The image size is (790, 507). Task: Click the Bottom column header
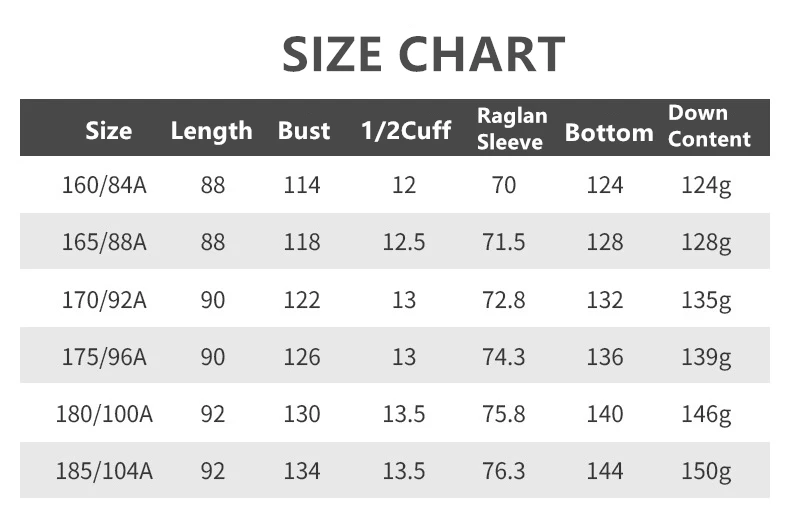point(608,132)
